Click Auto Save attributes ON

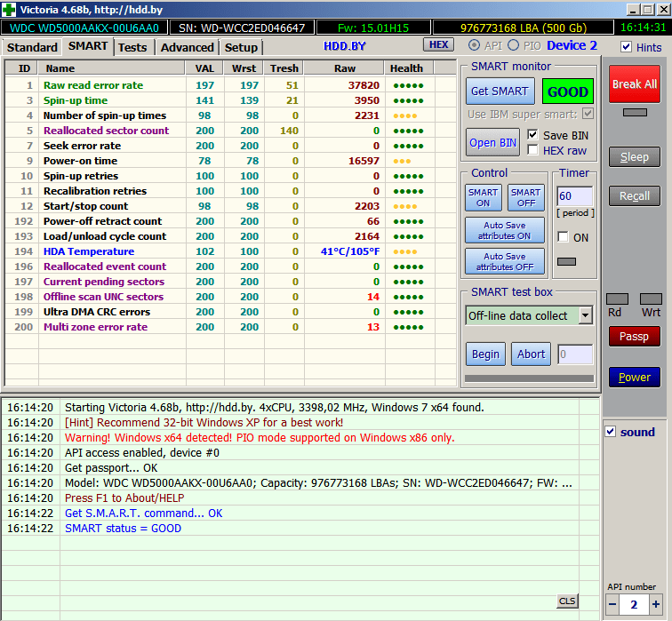[x=505, y=230]
